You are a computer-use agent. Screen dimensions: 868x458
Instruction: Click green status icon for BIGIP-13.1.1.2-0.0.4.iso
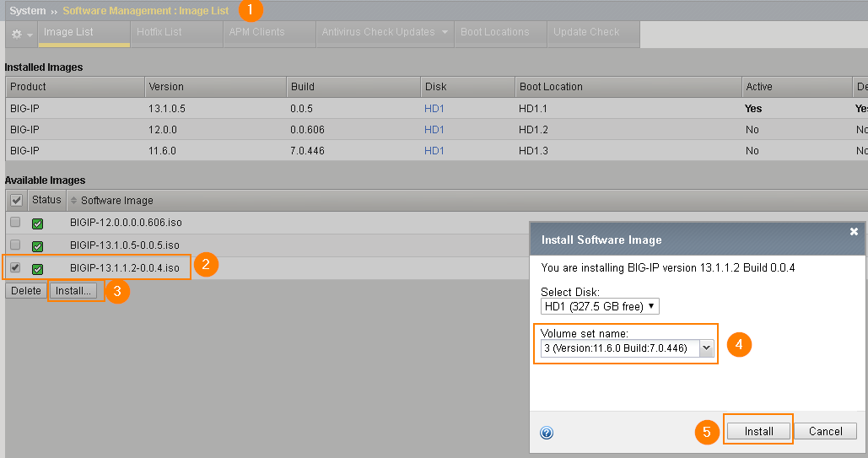[x=38, y=269]
